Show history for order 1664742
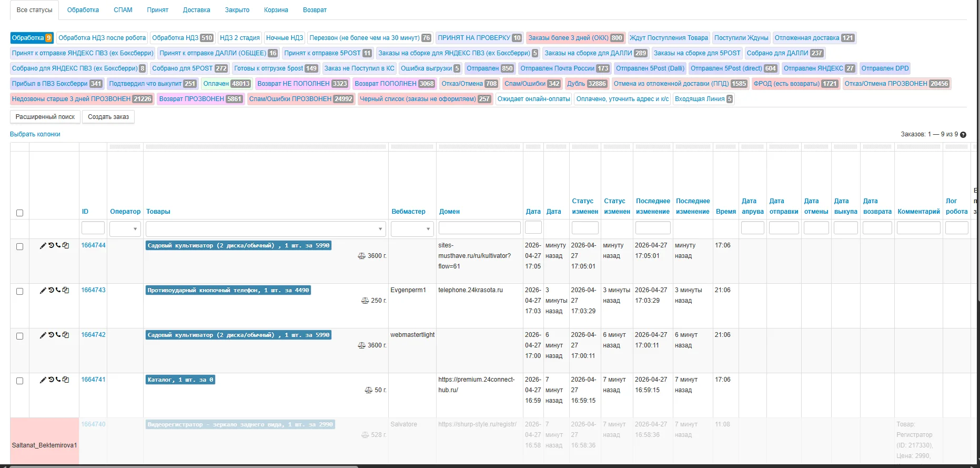 [x=51, y=335]
